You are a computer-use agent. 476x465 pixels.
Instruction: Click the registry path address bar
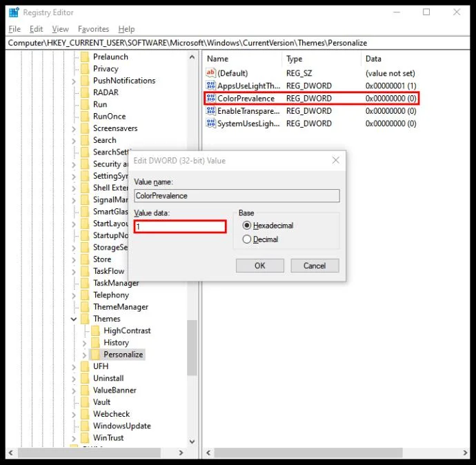pos(238,43)
